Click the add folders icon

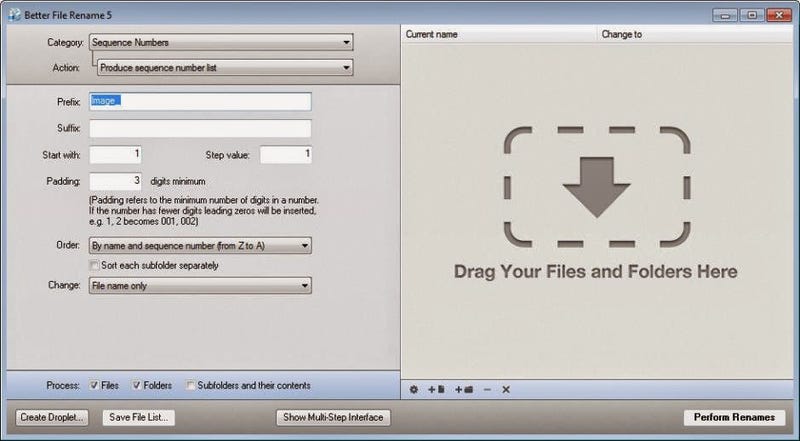point(464,389)
